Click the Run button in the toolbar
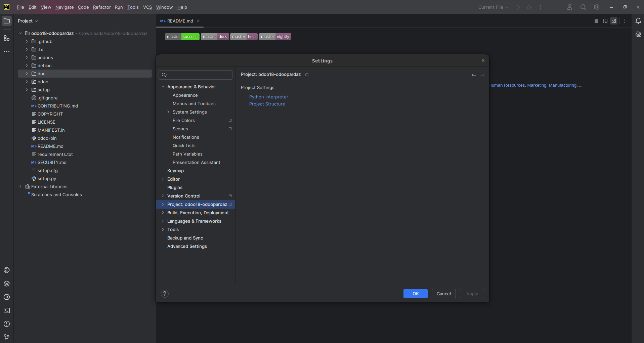 (518, 7)
